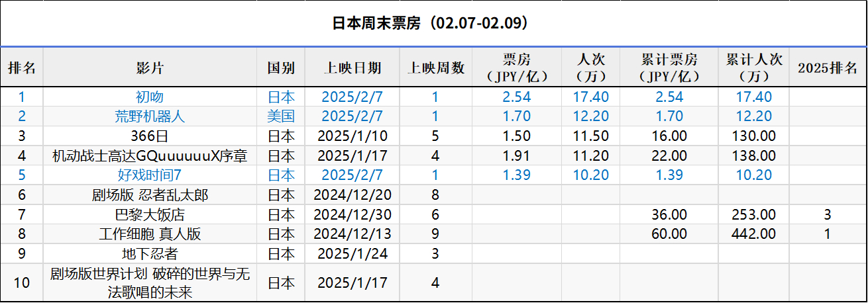Select the 巴黎大饭店 film cell

(150, 214)
